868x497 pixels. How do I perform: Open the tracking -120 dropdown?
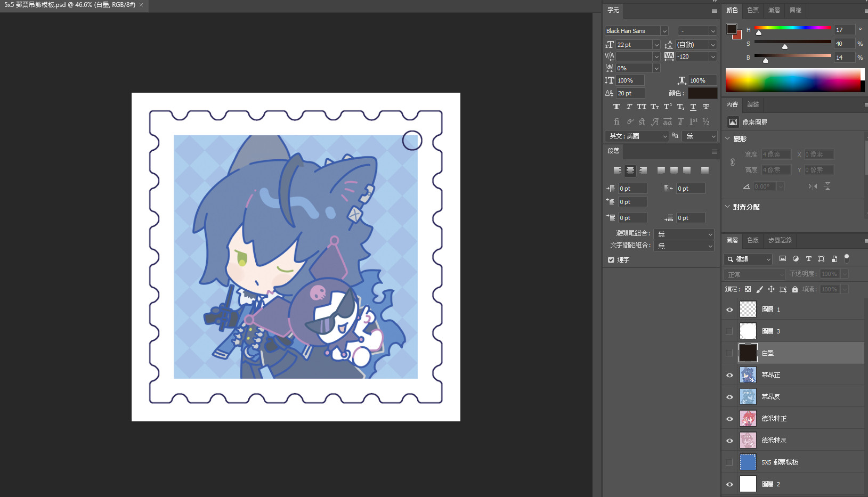coord(712,56)
